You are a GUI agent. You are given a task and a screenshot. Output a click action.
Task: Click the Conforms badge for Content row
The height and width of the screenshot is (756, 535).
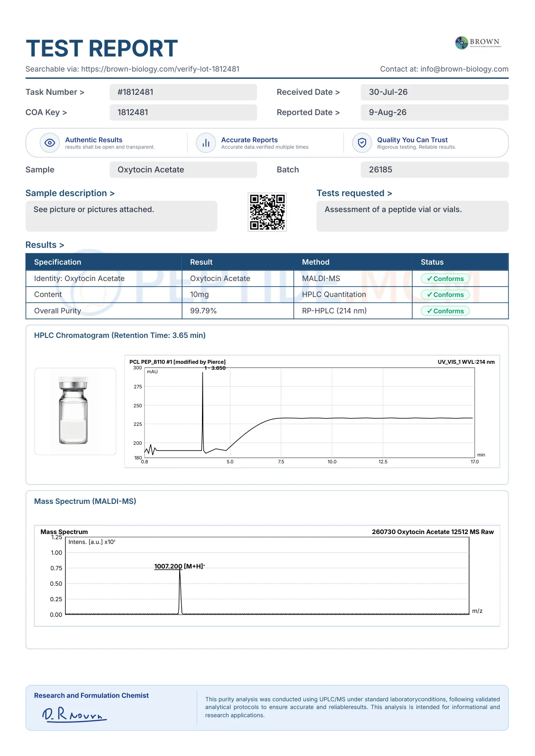click(x=445, y=295)
